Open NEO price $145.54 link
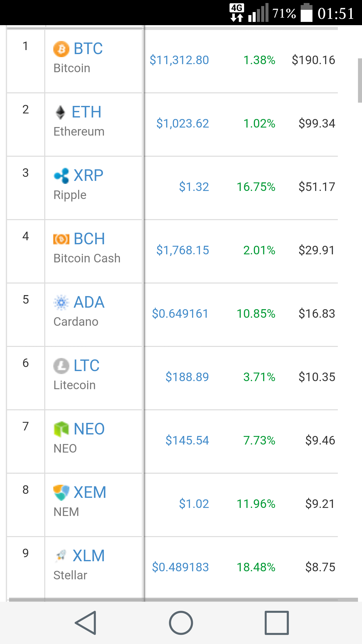The height and width of the screenshot is (644, 362). (187, 440)
